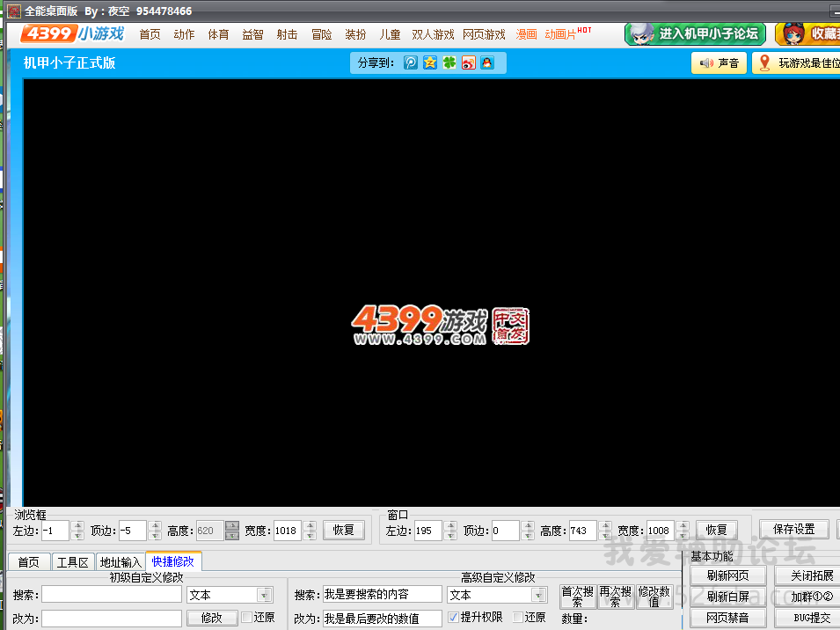Enable 还原 checkbox in 高级自定义修改
The width and height of the screenshot is (840, 630).
click(x=518, y=617)
